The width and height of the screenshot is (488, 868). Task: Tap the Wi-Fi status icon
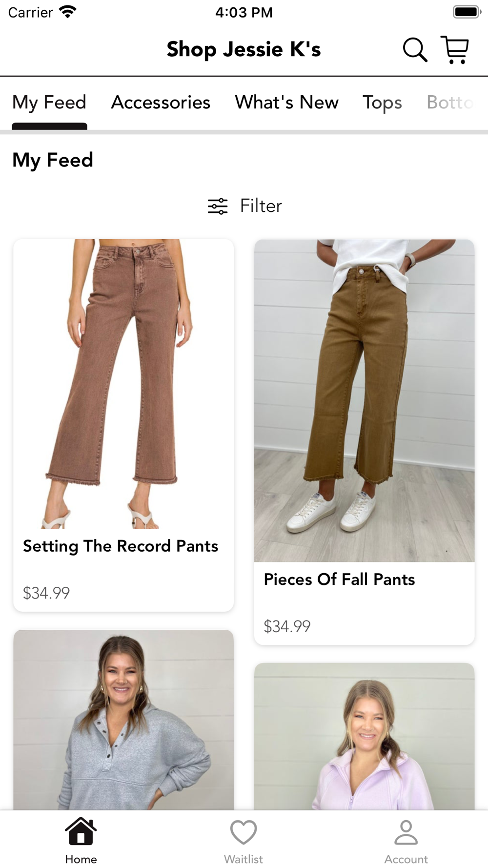tap(67, 12)
